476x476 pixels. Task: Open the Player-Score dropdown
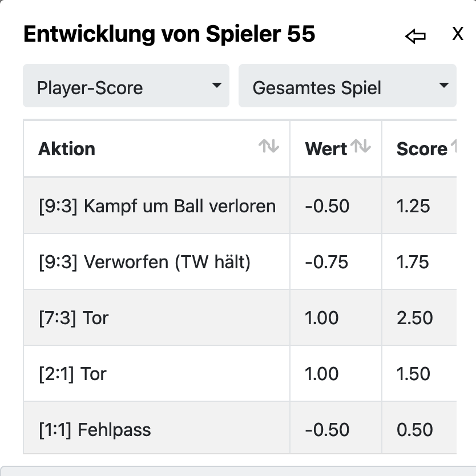tap(126, 86)
